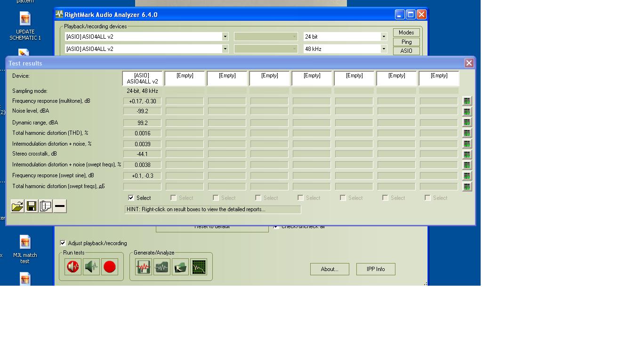Click the Sampling mode value 24-bit, 48 kHz
This screenshot has width=644, height=346.
click(x=142, y=91)
